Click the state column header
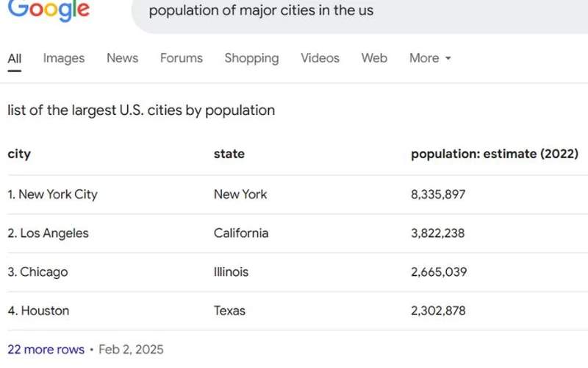588x368 pixels. pyautogui.click(x=229, y=154)
